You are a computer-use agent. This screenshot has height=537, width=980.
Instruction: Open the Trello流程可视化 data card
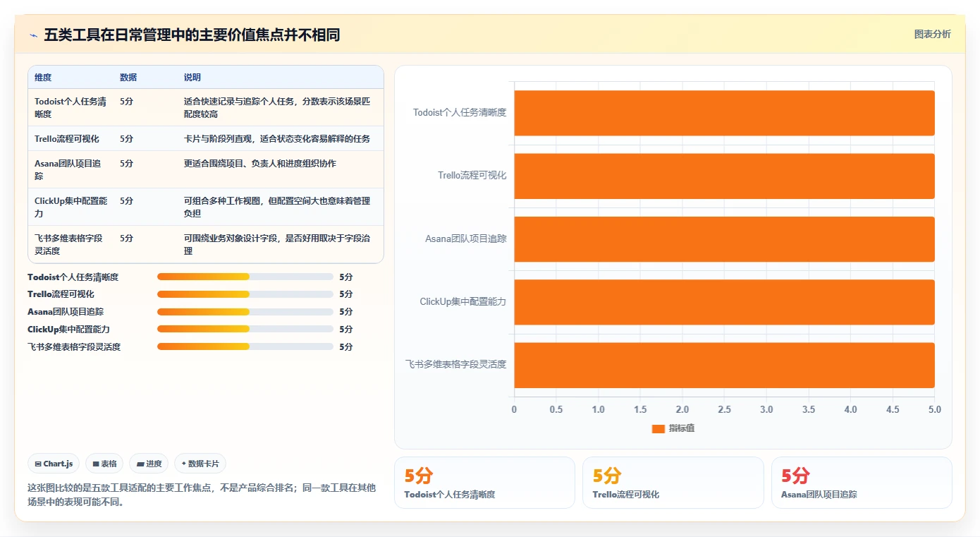(x=673, y=483)
